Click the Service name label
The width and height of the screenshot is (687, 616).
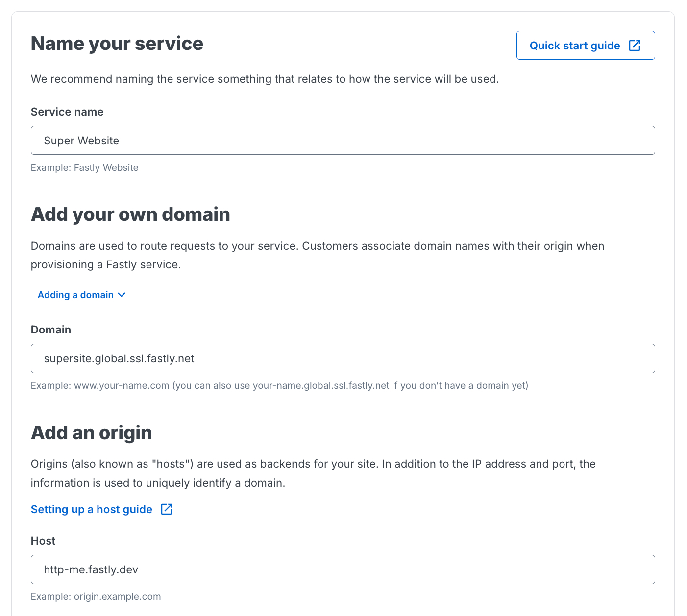coord(67,112)
